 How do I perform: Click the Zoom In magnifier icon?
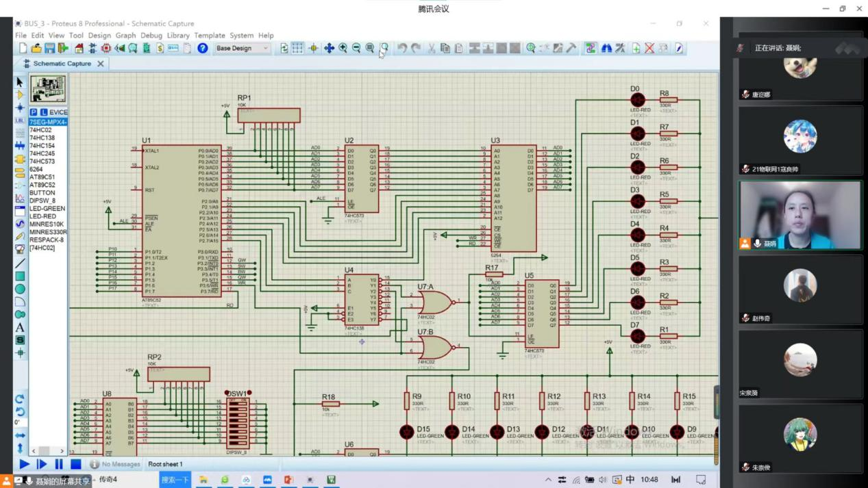(x=343, y=49)
